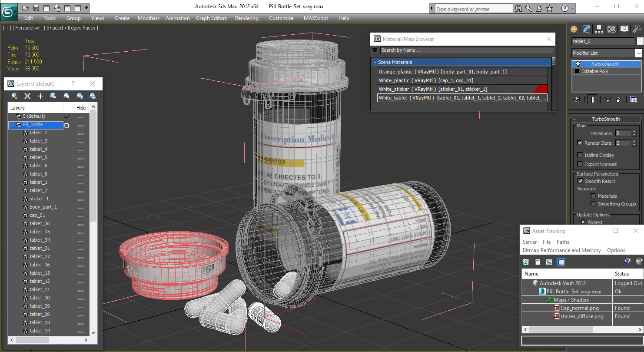Screen dimensions: 644x352
Task: Click Remove Modifier trash icon in stack
Action: point(618,100)
